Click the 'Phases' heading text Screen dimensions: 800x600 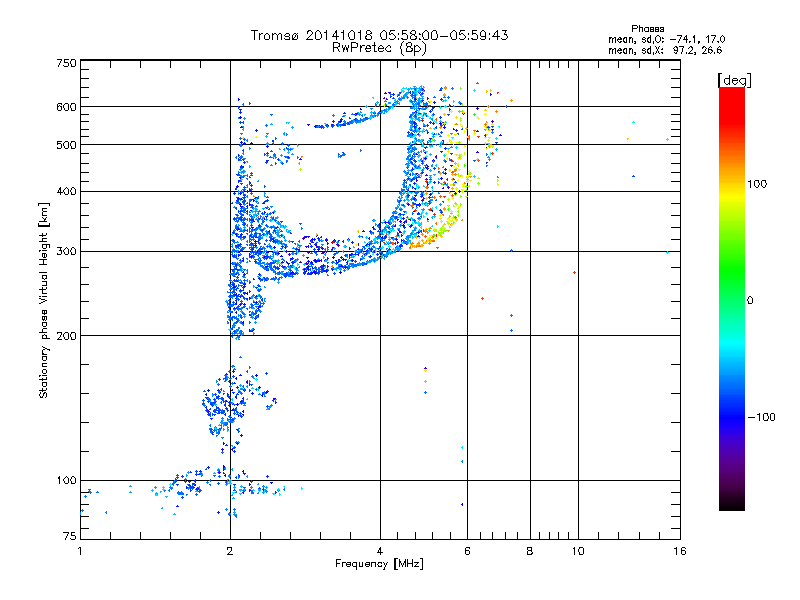(x=647, y=29)
